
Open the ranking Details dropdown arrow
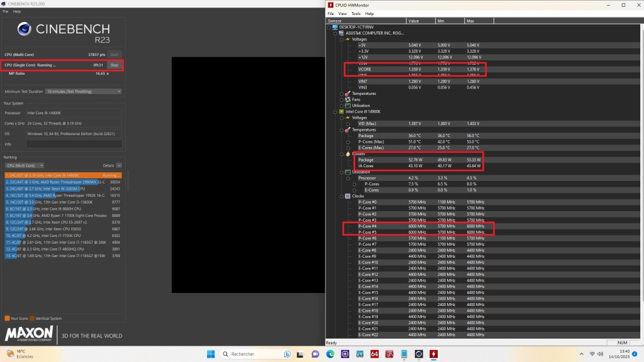119,165
